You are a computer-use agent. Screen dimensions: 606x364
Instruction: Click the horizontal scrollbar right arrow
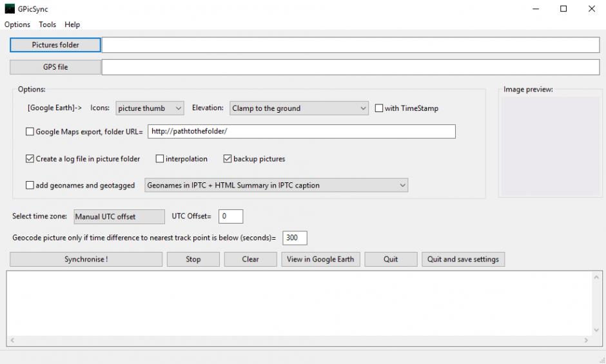(x=586, y=340)
